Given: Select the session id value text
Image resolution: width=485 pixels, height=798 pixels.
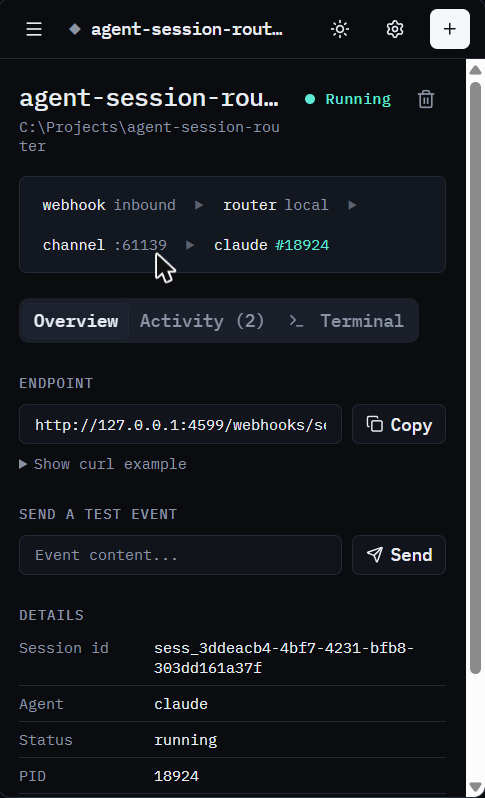Looking at the screenshot, I should coord(284,658).
